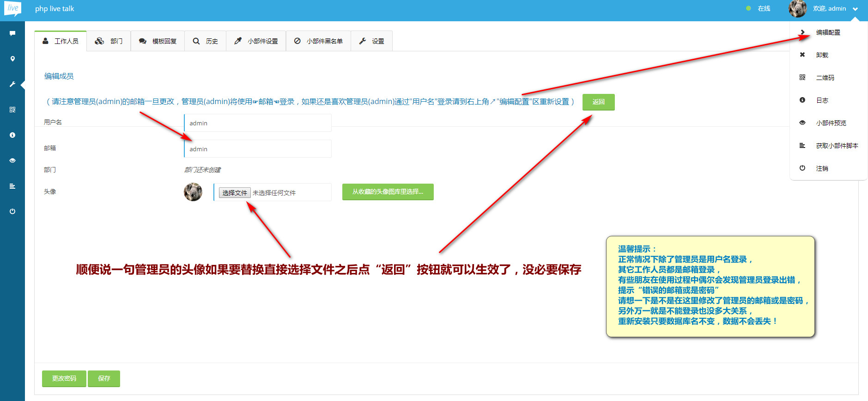
Task: Click the 邮箱 input field
Action: tap(258, 149)
